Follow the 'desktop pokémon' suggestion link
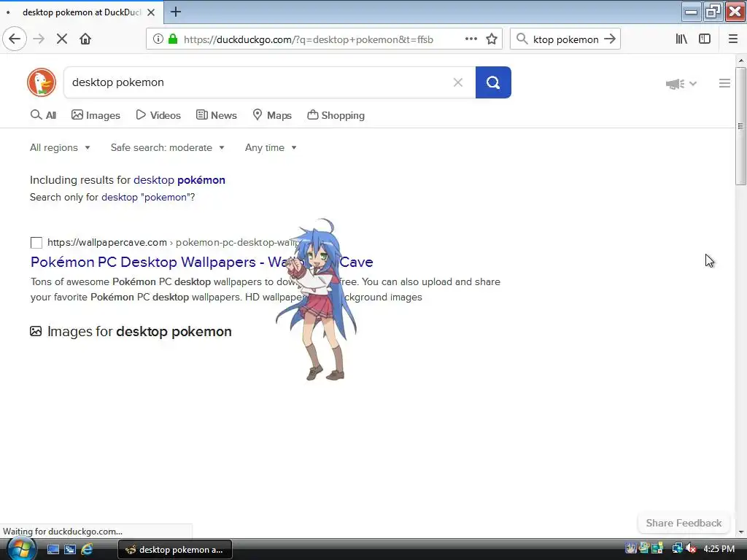 [x=179, y=180]
